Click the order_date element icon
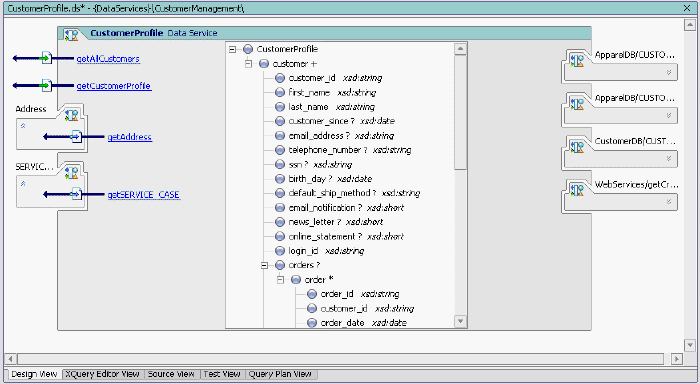The height and width of the screenshot is (384, 700). 312,322
